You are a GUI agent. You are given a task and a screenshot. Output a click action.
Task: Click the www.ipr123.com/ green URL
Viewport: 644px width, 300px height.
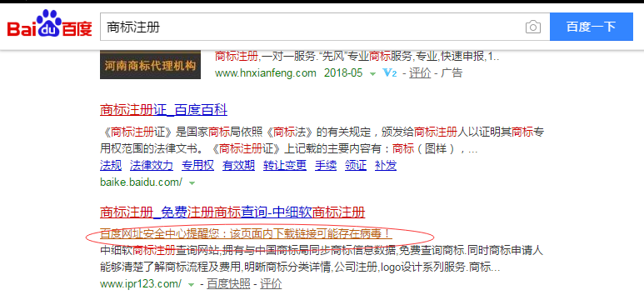pos(141,283)
